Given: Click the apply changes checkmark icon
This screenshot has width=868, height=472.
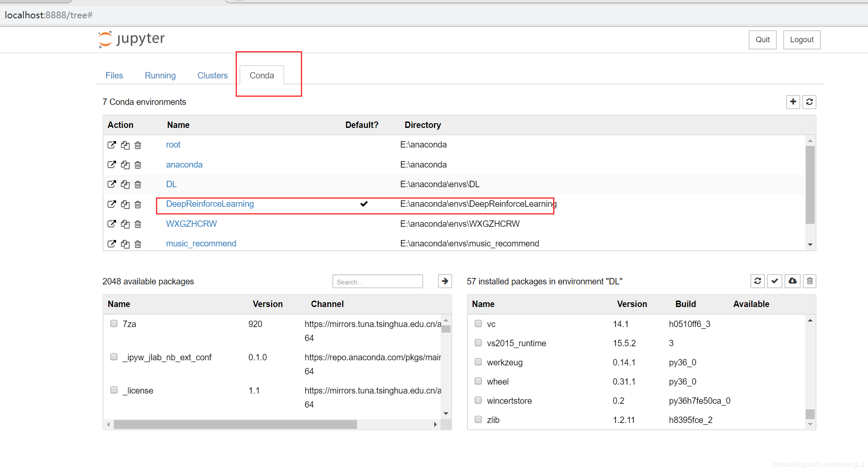Looking at the screenshot, I should (x=775, y=281).
